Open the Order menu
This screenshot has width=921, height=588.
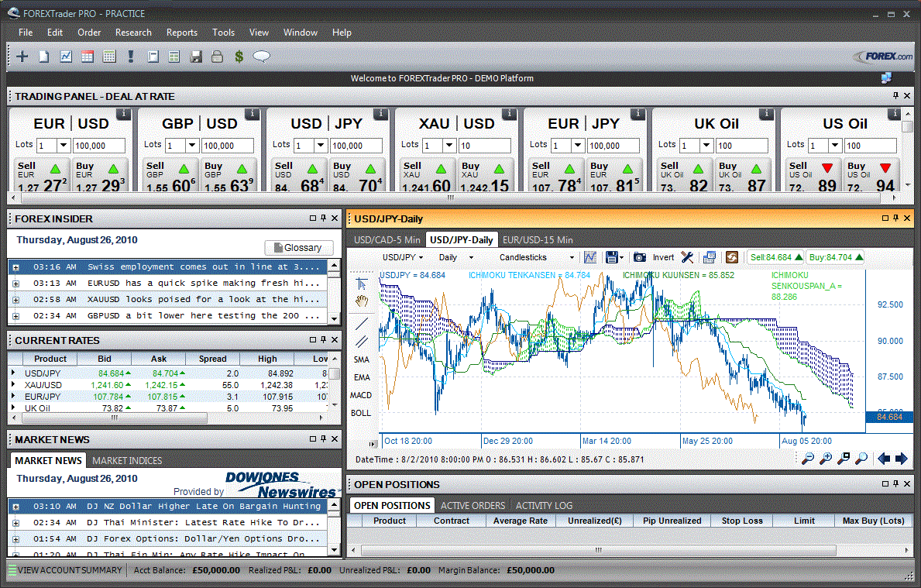coord(89,33)
